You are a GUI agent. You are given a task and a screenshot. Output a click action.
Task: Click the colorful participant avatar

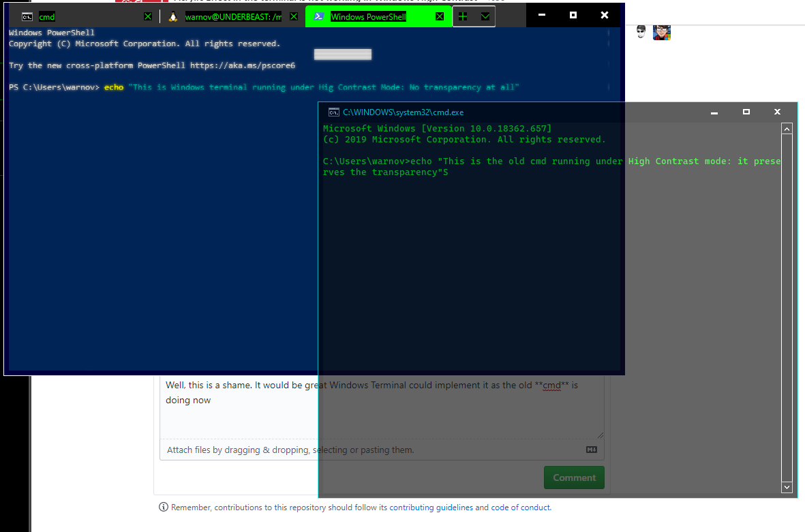click(x=662, y=32)
